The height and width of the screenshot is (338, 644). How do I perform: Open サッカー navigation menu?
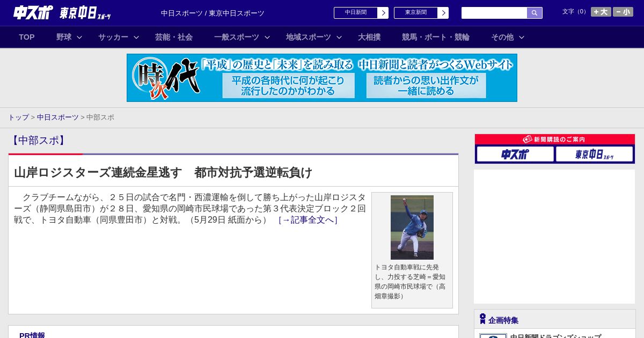[x=113, y=37]
